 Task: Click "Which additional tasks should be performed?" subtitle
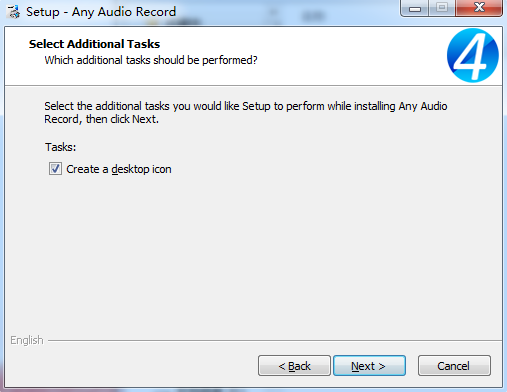[x=151, y=60]
